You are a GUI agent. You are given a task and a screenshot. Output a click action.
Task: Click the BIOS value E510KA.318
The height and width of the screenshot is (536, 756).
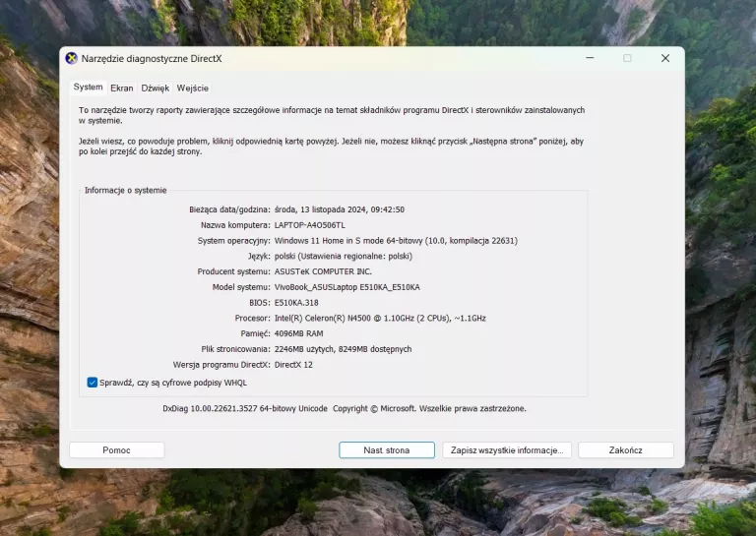tap(296, 303)
